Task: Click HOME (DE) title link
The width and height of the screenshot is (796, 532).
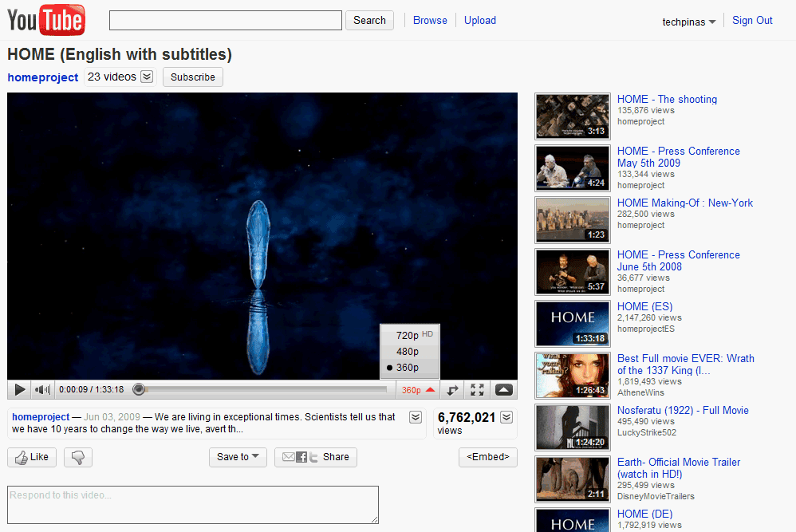Action: pyautogui.click(x=644, y=514)
